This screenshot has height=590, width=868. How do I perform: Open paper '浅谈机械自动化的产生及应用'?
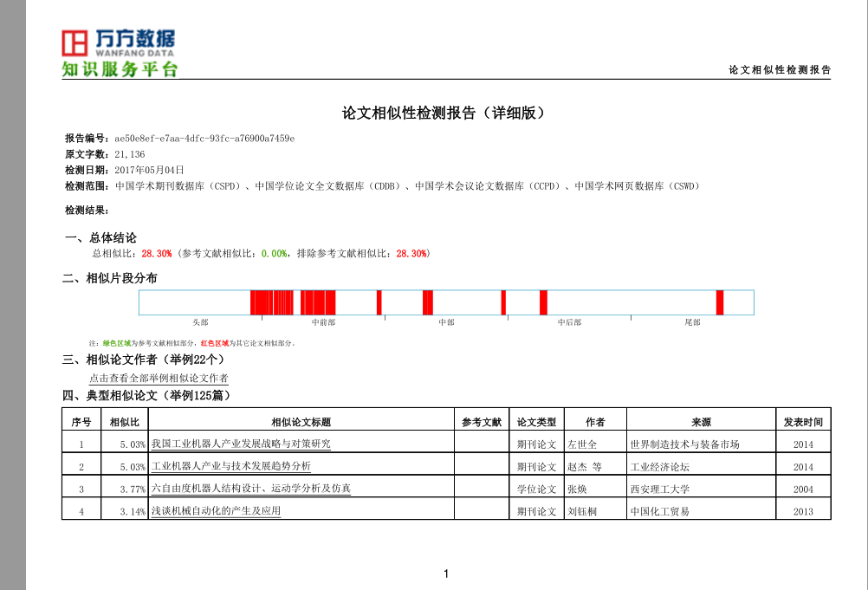click(216, 511)
